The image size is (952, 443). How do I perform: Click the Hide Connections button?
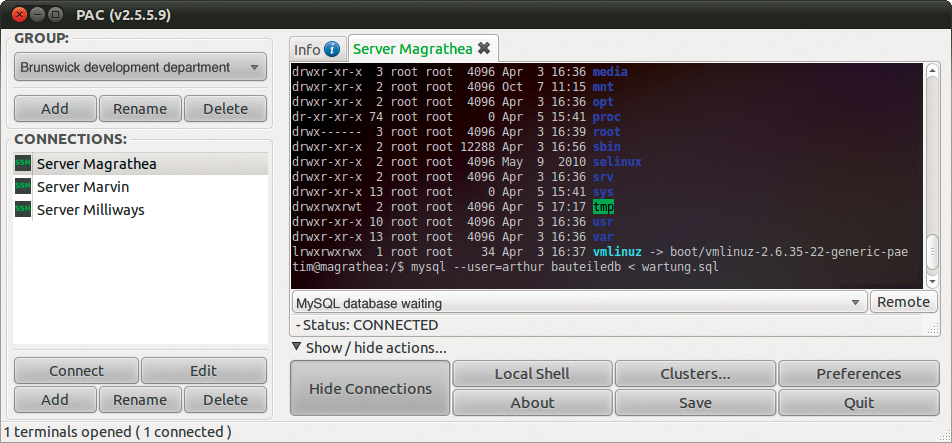point(370,388)
